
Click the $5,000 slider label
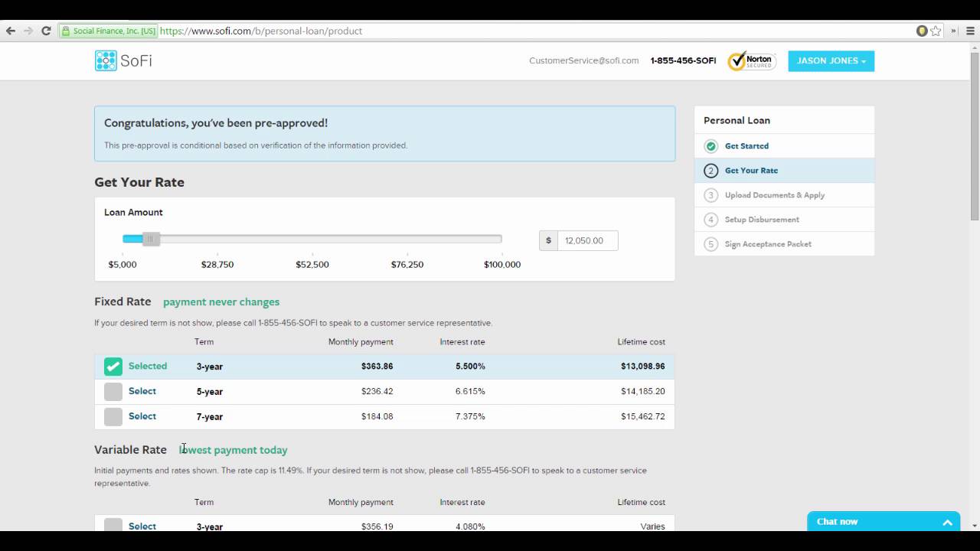[122, 265]
